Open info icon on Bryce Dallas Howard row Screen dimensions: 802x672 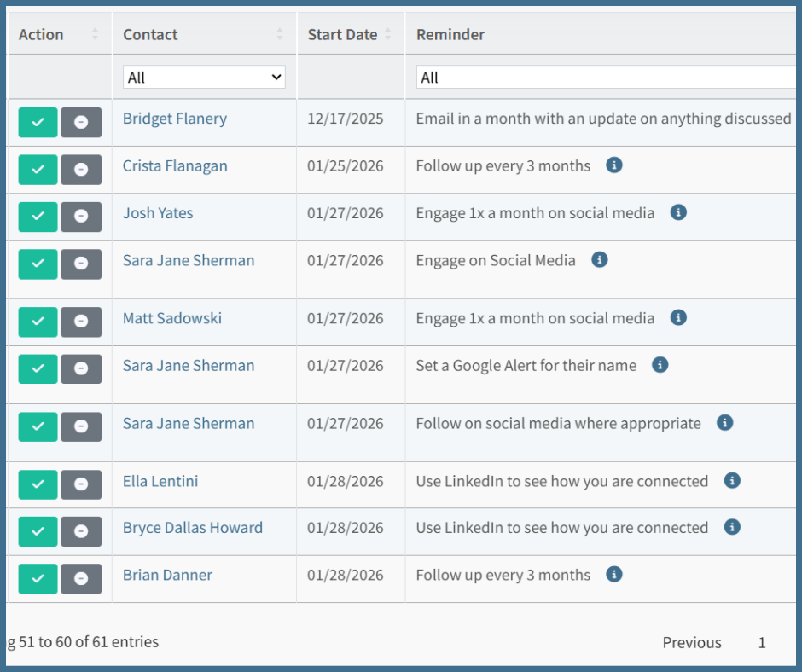point(731,527)
